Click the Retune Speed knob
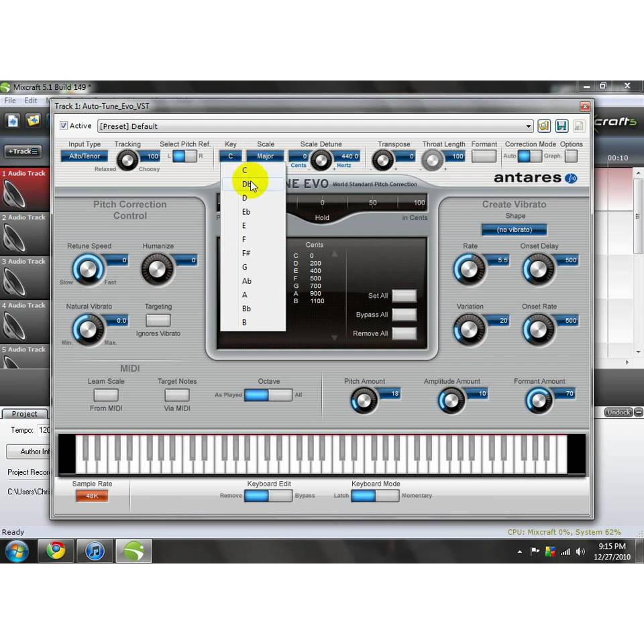644x644 pixels. pyautogui.click(x=87, y=270)
